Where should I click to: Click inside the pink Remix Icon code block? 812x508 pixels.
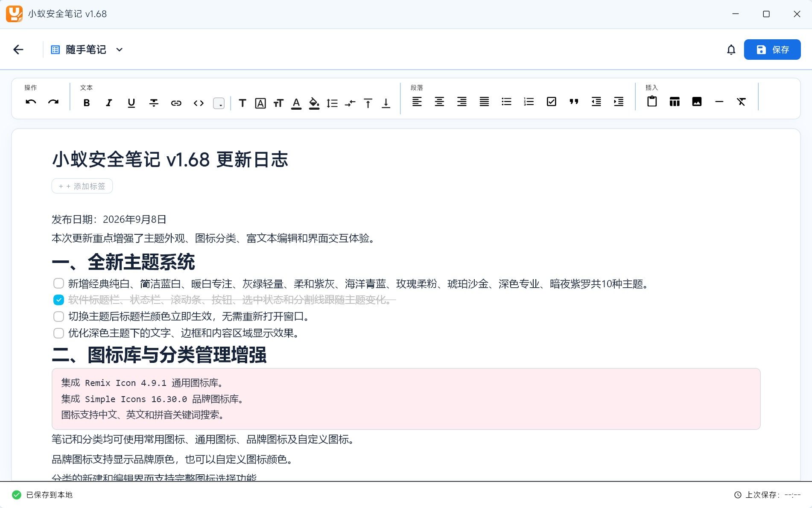point(406,399)
